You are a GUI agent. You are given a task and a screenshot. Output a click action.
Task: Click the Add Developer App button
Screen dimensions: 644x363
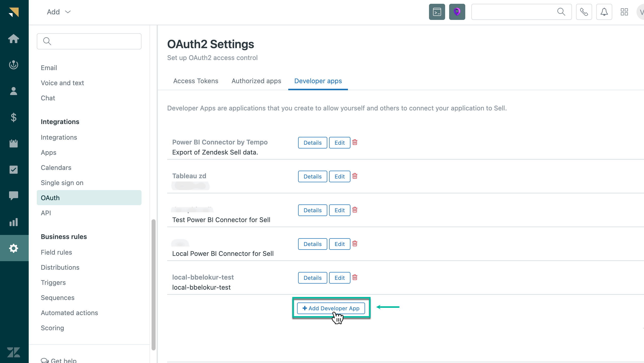[331, 308]
